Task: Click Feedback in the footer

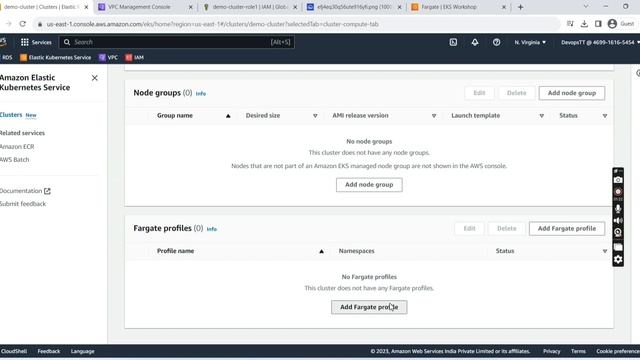Action: click(x=49, y=351)
